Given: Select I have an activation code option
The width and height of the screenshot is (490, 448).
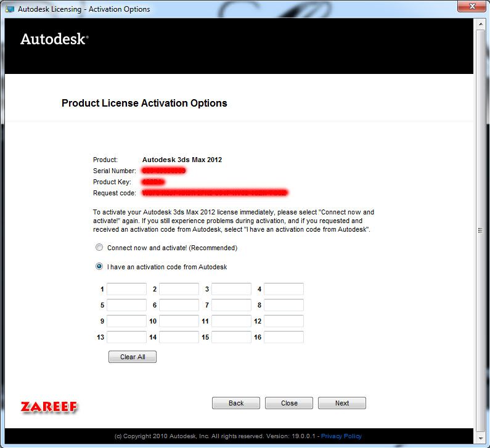Looking at the screenshot, I should point(99,266).
